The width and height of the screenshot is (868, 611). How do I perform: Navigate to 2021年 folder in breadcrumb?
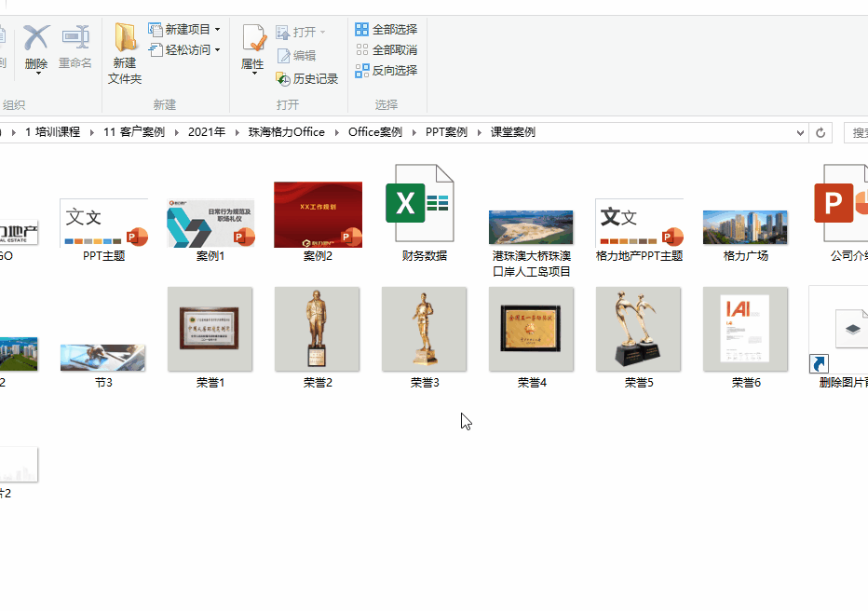click(207, 132)
